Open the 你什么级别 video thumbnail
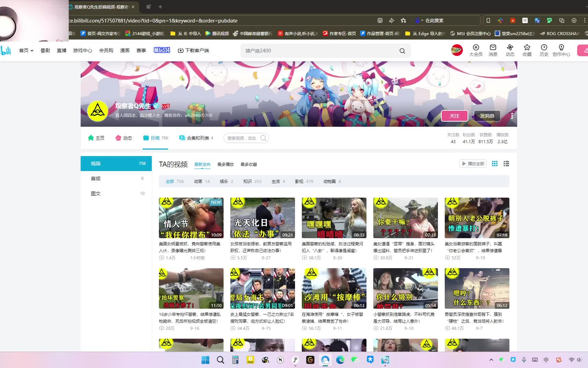The width and height of the screenshot is (588, 368). (406, 288)
